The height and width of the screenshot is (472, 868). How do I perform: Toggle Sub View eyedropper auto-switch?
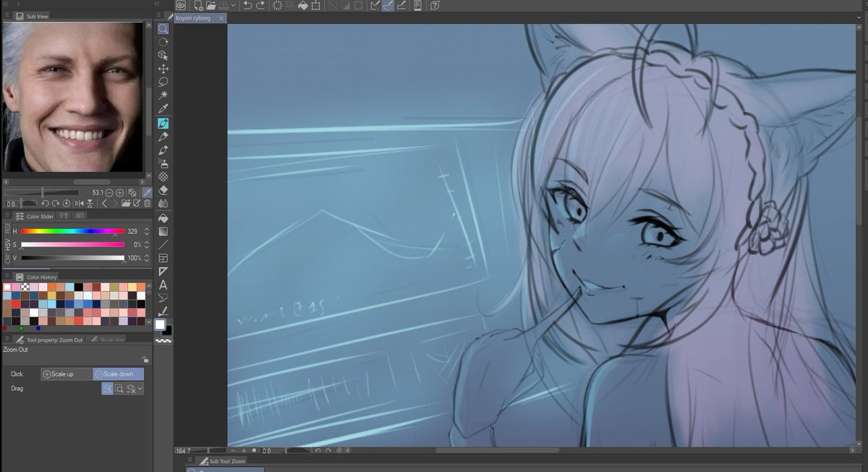point(147,193)
